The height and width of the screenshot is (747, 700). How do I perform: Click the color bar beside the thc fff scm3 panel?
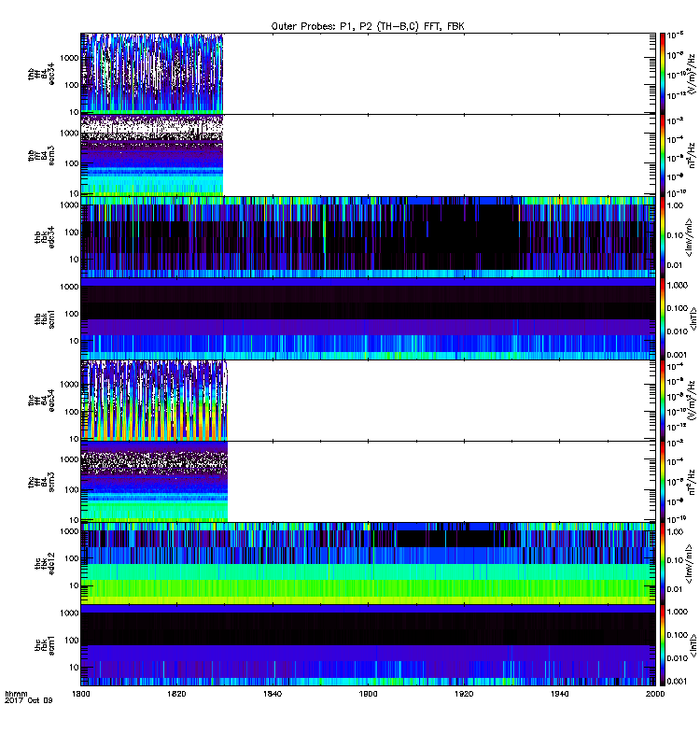tap(662, 482)
